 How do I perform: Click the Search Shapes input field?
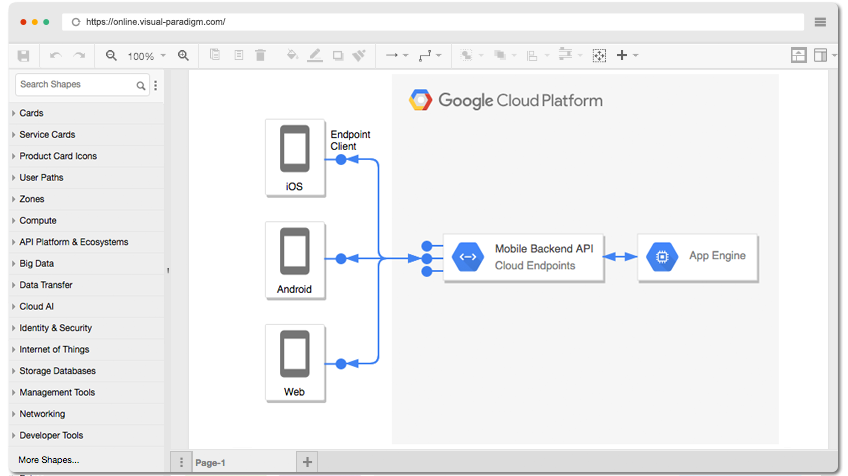[x=76, y=85]
